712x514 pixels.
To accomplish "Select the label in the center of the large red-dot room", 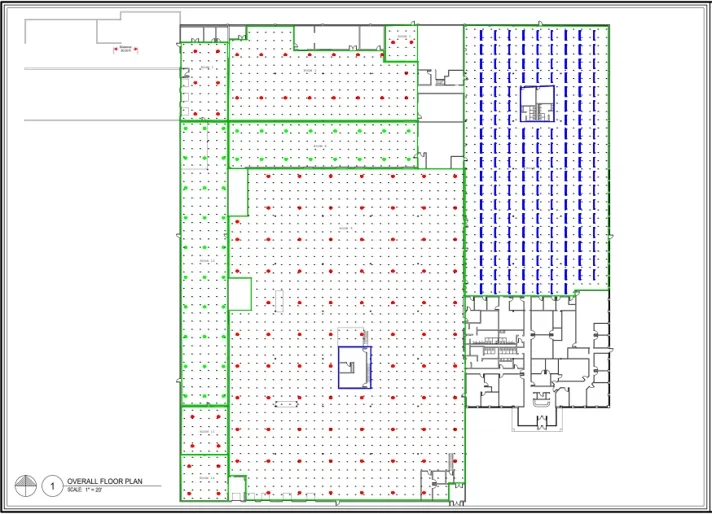I will coord(346,228).
